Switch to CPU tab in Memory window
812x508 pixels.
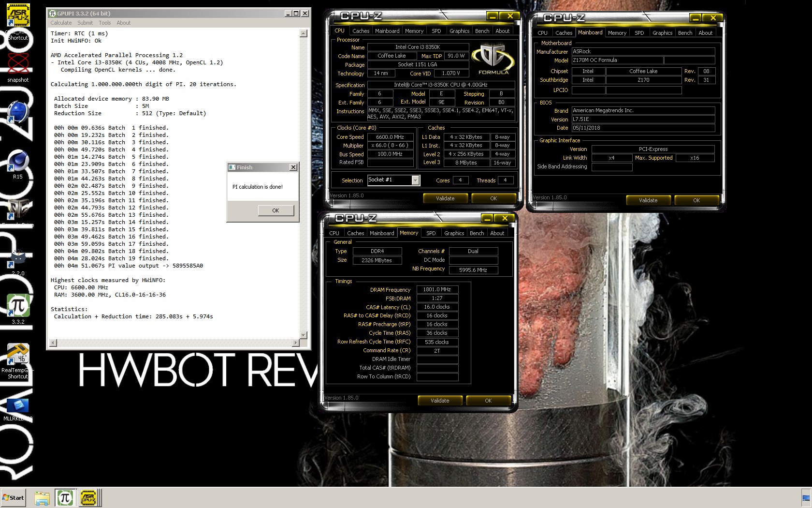pyautogui.click(x=334, y=233)
